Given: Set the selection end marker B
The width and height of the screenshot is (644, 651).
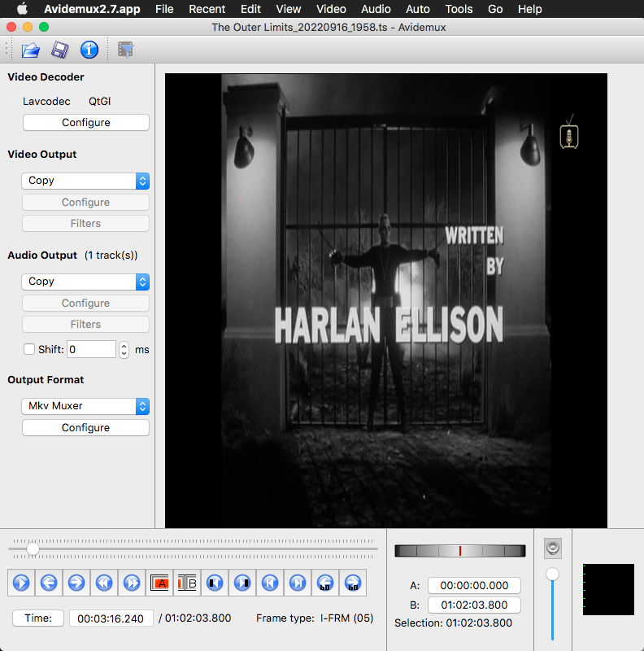Looking at the screenshot, I should click(x=187, y=583).
